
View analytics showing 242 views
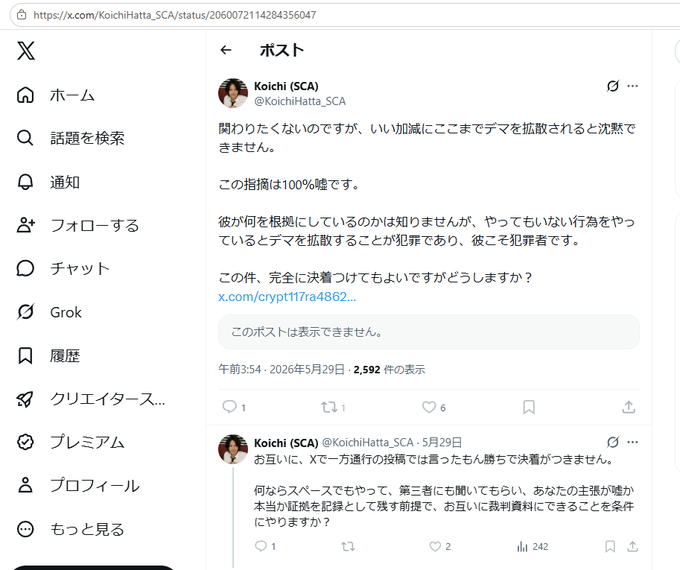[533, 546]
